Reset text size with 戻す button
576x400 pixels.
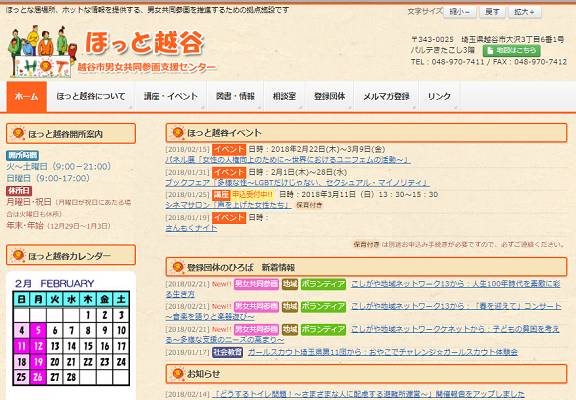[492, 12]
